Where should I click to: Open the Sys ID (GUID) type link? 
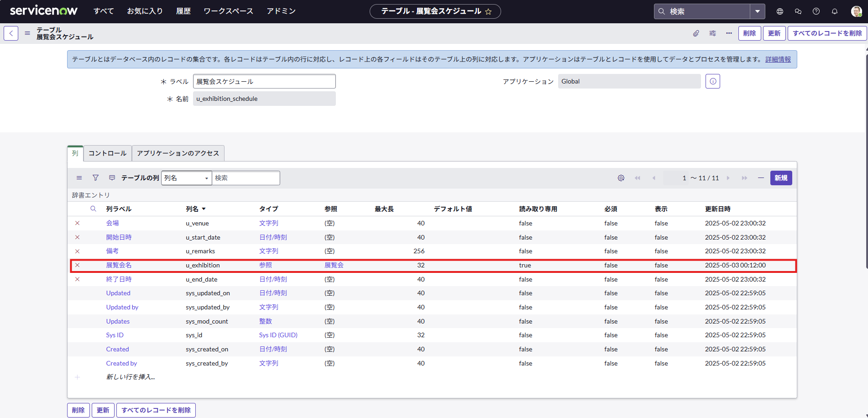click(278, 335)
